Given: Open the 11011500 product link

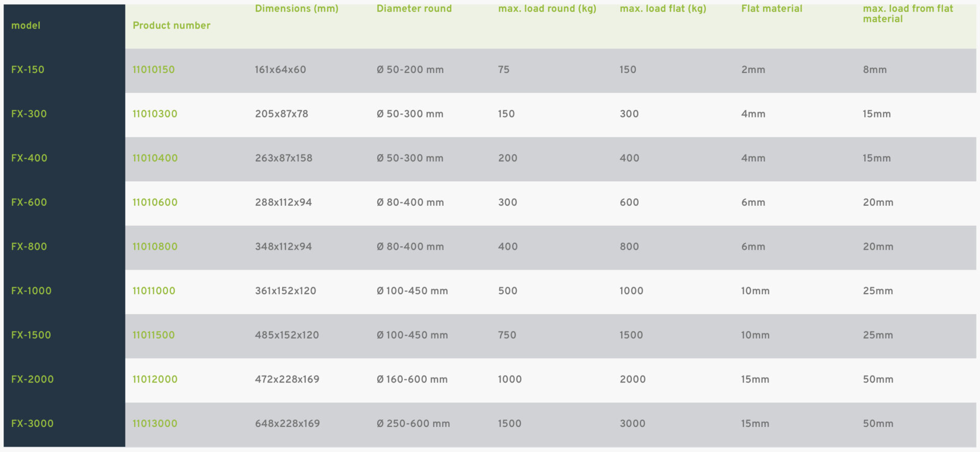Looking at the screenshot, I should 153,335.
